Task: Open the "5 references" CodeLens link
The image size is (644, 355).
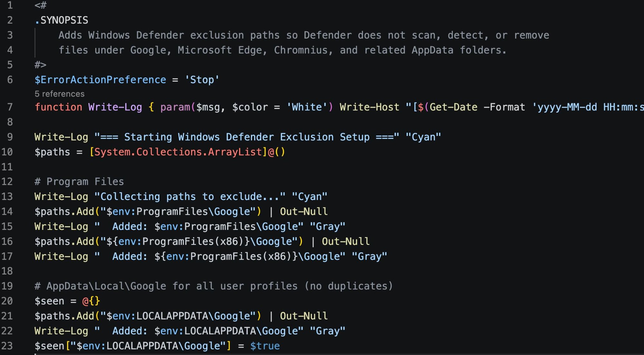Action: tap(59, 94)
